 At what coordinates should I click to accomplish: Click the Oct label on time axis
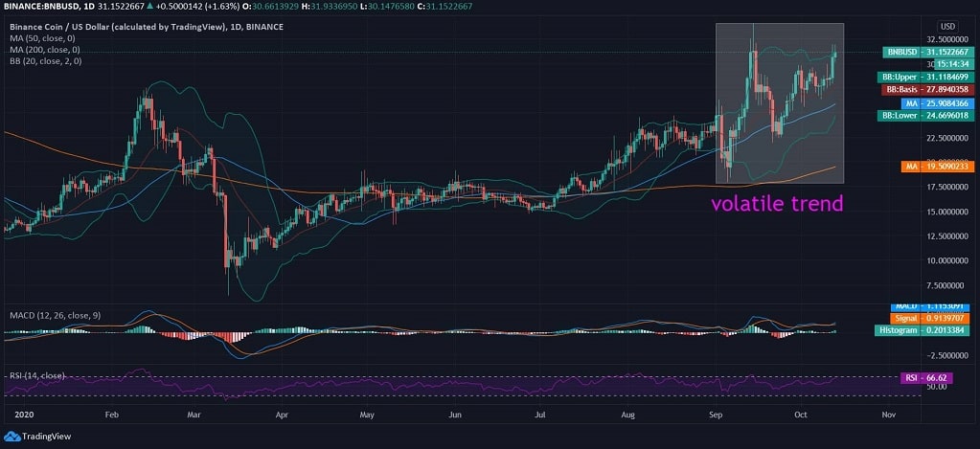point(801,414)
